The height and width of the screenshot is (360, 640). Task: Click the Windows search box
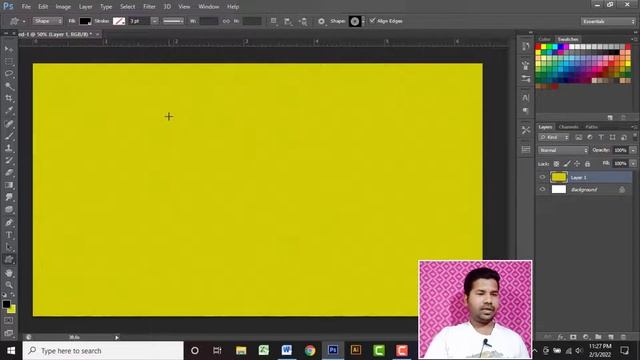click(103, 351)
